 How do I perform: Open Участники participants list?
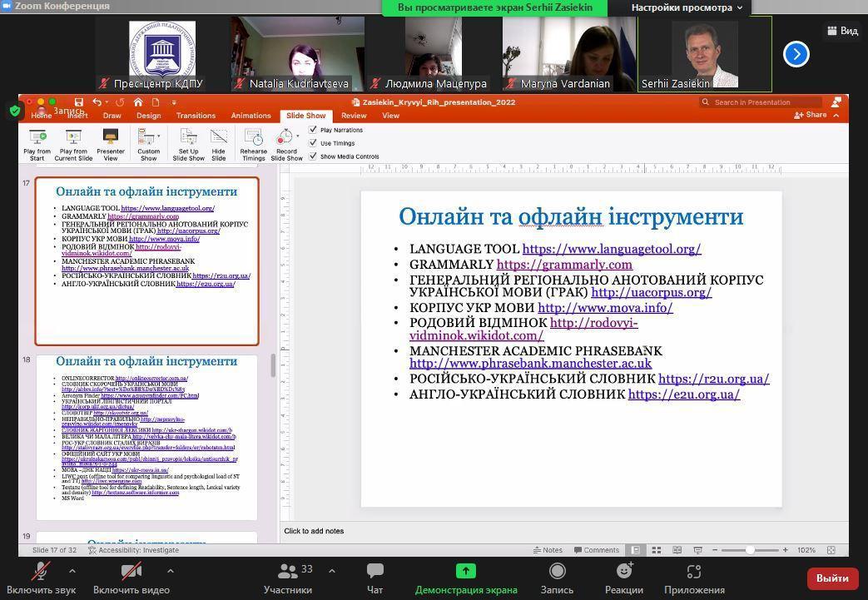coord(288,578)
